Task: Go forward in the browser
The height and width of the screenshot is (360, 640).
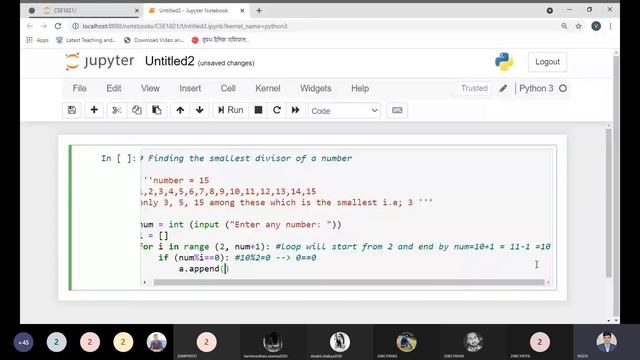Action: pos(44,26)
